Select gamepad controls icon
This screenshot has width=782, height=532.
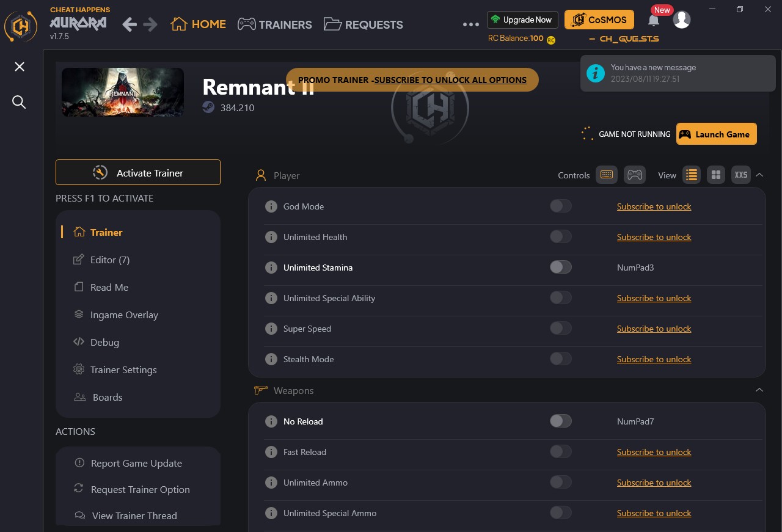(635, 175)
